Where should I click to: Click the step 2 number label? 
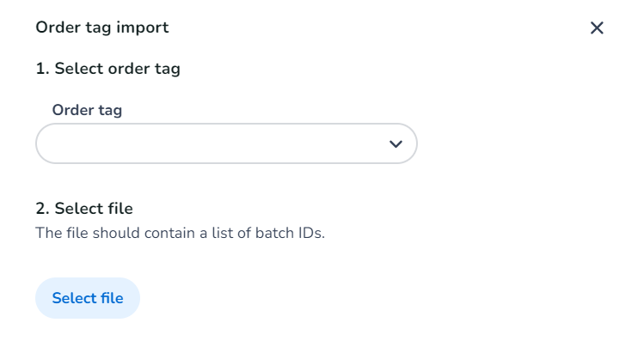pyautogui.click(x=43, y=209)
